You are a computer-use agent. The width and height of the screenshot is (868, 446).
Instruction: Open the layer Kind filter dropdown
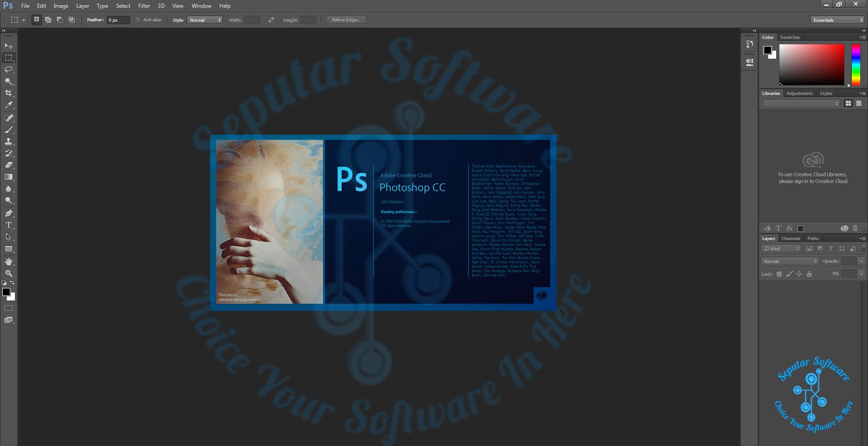pyautogui.click(x=781, y=249)
